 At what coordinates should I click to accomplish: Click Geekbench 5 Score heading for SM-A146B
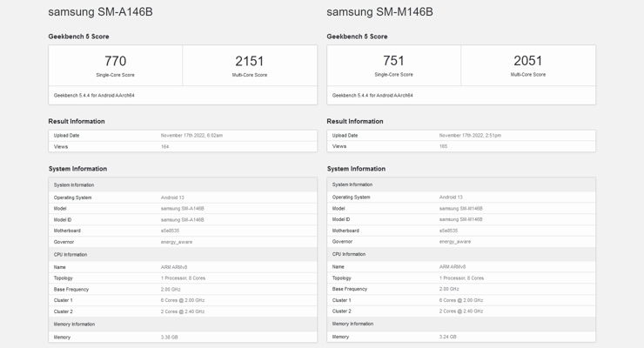click(x=78, y=37)
